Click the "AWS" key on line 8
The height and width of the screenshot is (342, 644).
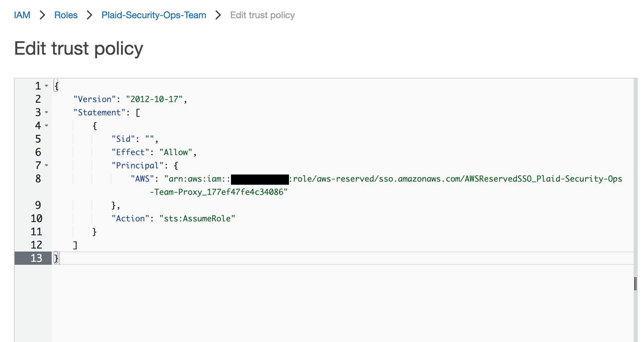[x=142, y=179]
